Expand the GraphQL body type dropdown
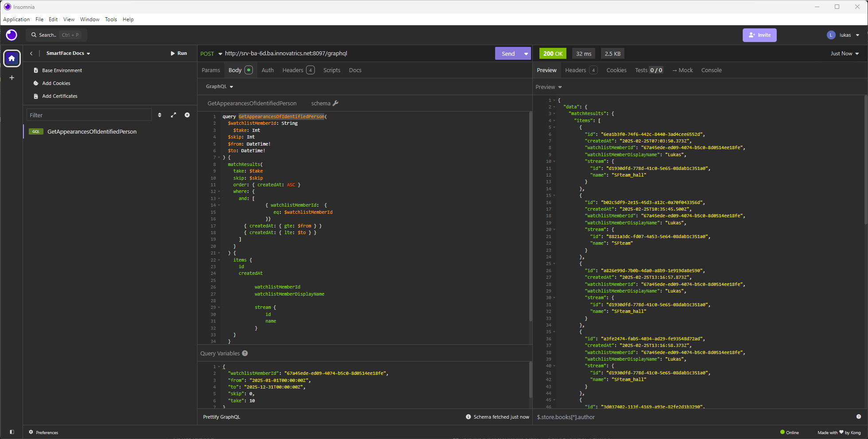 219,87
